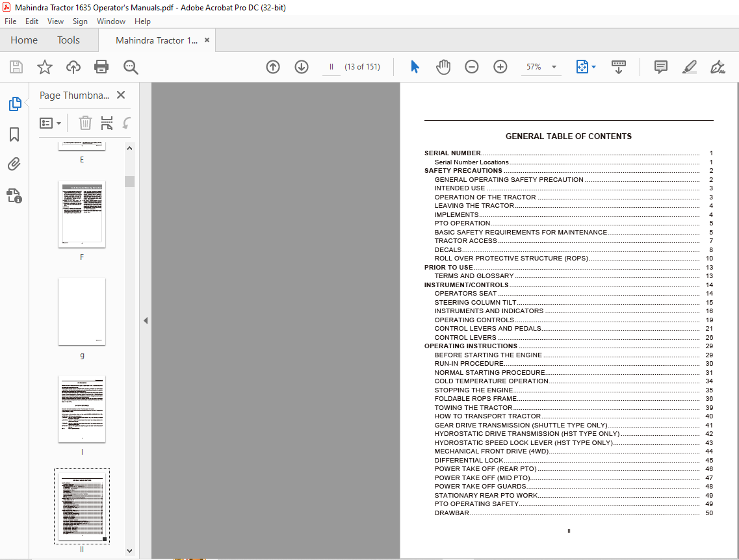The image size is (739, 560).
Task: Upload file to cloud icon
Action: pos(73,67)
